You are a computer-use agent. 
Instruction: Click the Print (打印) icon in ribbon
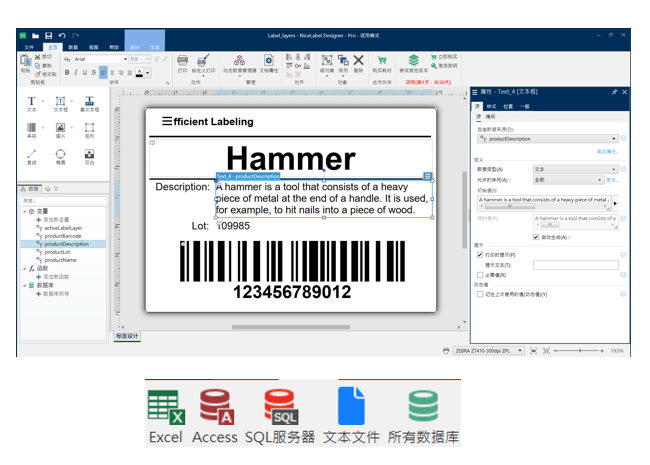[183, 64]
